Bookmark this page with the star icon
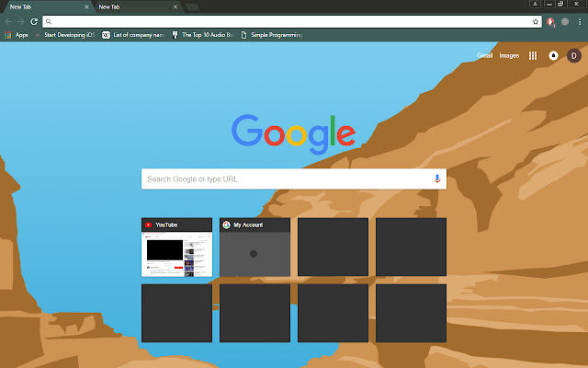The width and height of the screenshot is (588, 368). [536, 22]
